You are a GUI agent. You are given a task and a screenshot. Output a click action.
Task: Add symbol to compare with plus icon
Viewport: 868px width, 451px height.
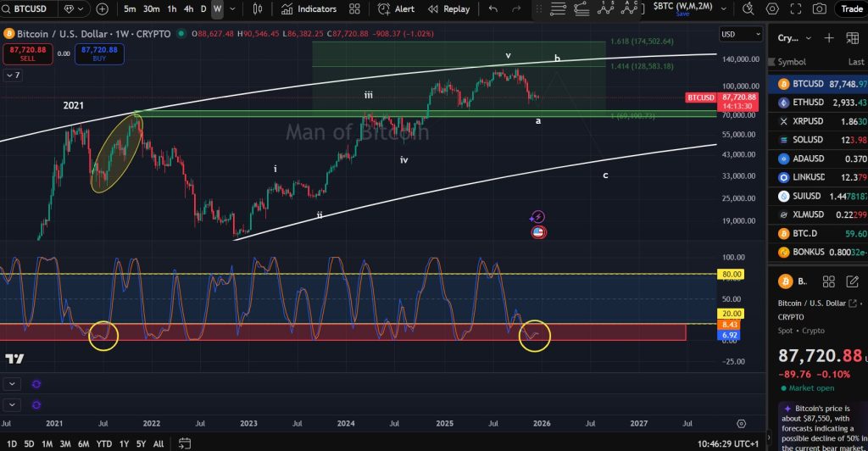[103, 9]
